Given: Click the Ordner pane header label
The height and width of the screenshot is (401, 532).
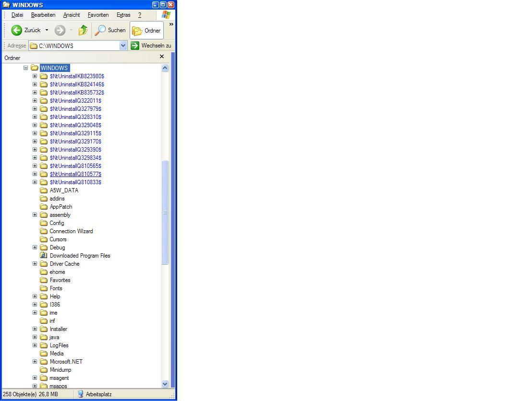Looking at the screenshot, I should click(x=12, y=58).
